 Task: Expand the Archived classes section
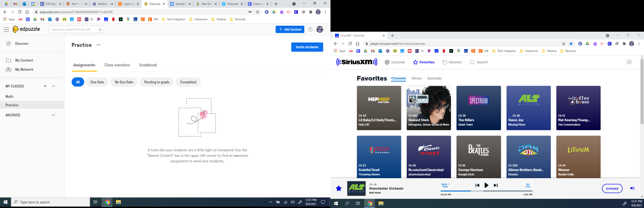pyautogui.click(x=53, y=115)
